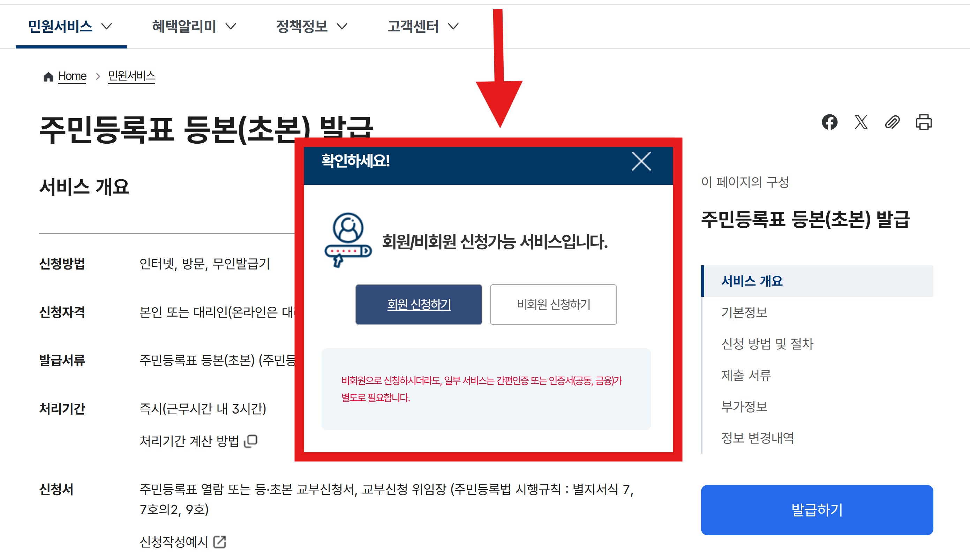The image size is (970, 560).
Task: Click the home icon in breadcrumb
Action: pos(48,77)
